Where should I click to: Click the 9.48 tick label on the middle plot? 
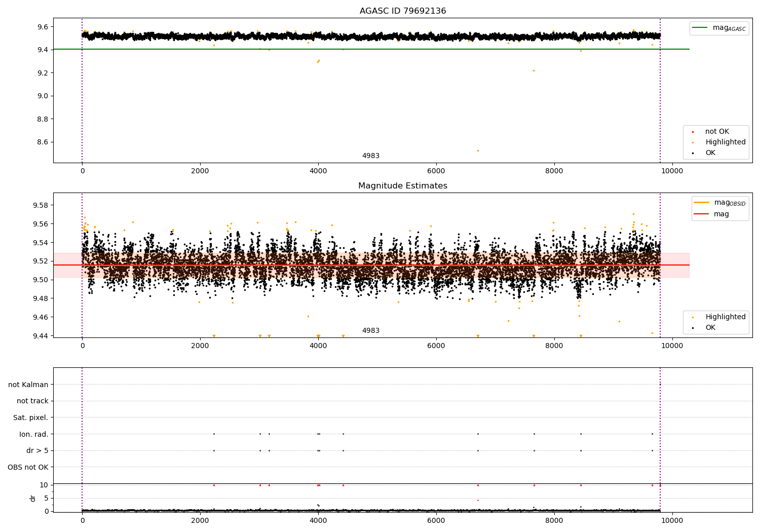pos(40,299)
